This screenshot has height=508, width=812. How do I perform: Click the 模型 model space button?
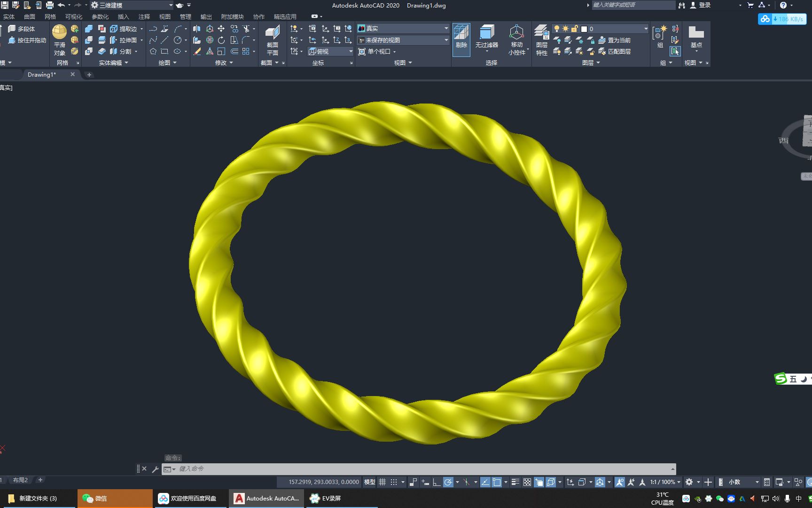[x=370, y=482]
